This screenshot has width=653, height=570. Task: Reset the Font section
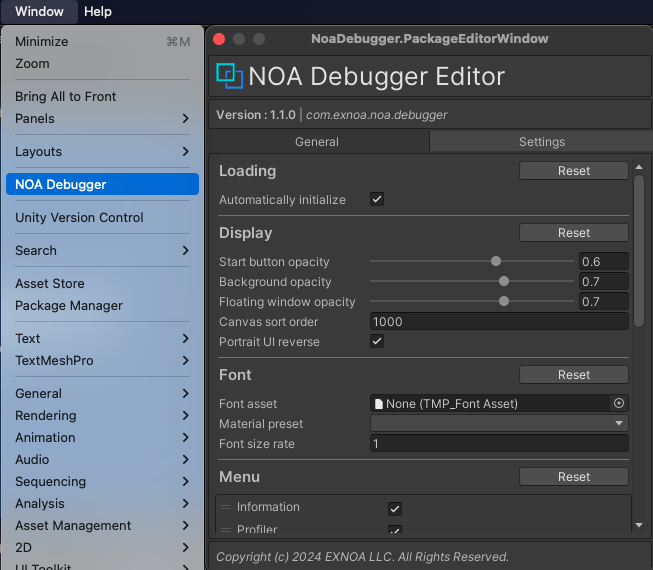click(574, 375)
